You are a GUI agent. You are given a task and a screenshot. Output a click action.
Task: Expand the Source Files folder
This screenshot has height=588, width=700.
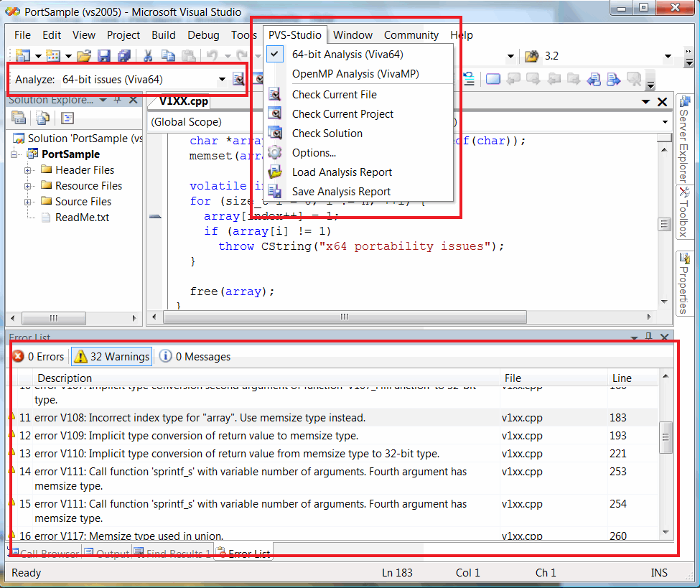pos(28,202)
